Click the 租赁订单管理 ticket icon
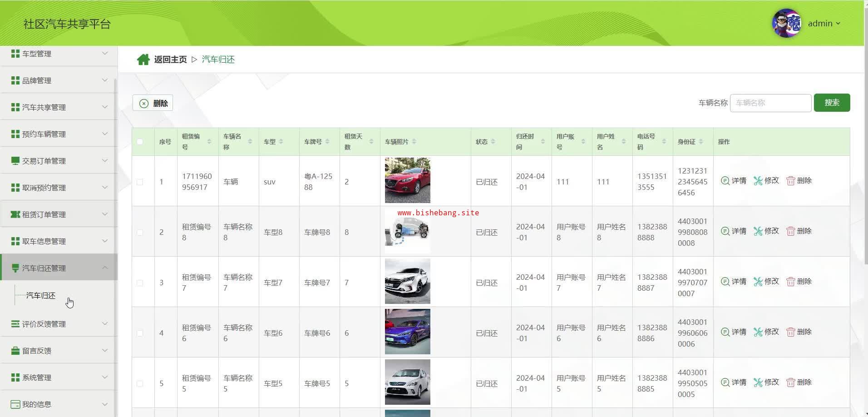The image size is (868, 417). pyautogui.click(x=15, y=214)
